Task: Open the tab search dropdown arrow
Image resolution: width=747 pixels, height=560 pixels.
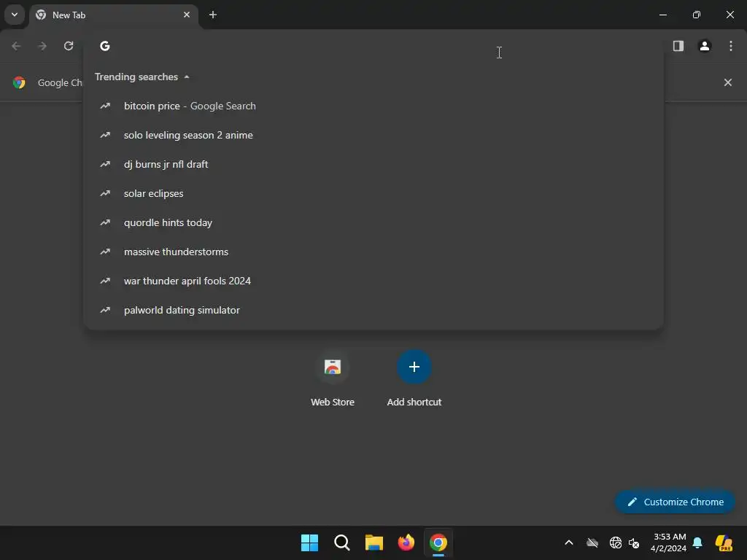Action: (15, 15)
